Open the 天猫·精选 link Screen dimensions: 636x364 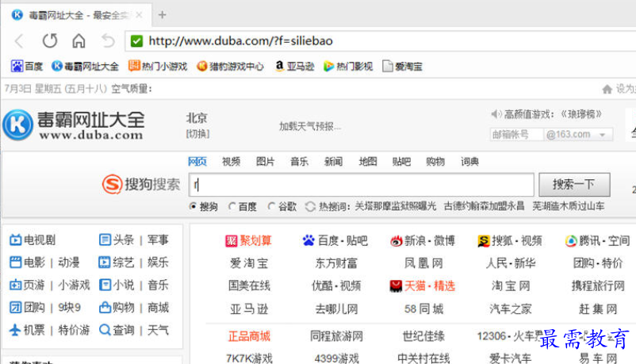tap(423, 286)
